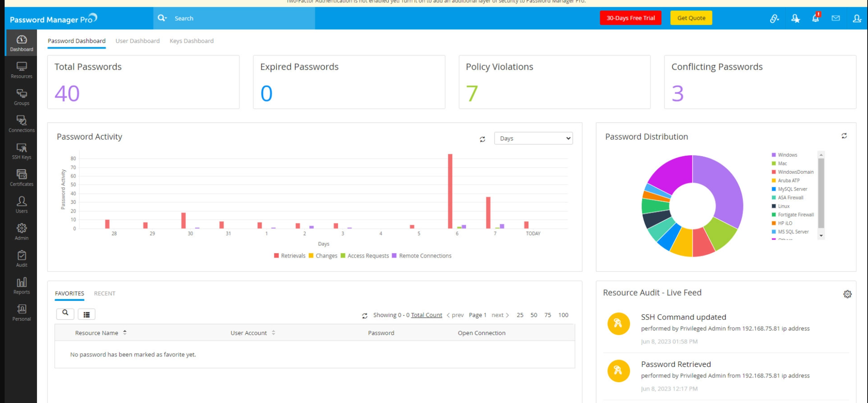This screenshot has width=868, height=403.
Task: Click the favorites list view button
Action: click(87, 314)
